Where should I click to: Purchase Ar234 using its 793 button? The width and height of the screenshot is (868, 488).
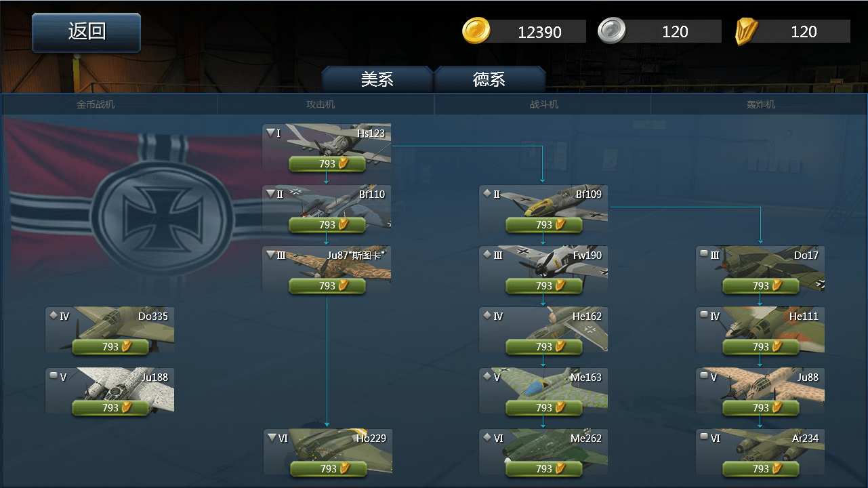pyautogui.click(x=761, y=468)
